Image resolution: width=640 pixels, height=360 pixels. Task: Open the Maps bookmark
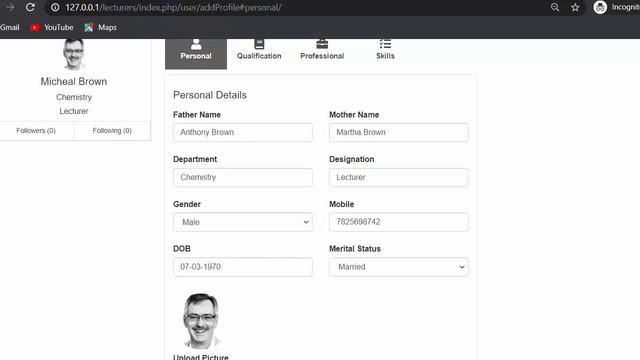point(100,27)
